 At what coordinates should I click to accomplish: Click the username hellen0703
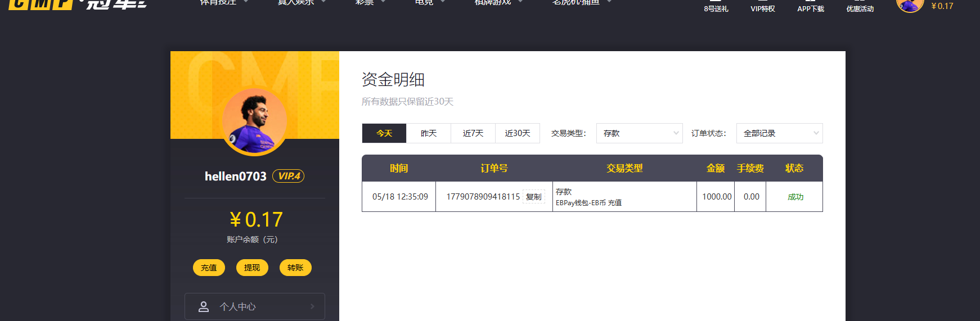coord(235,177)
